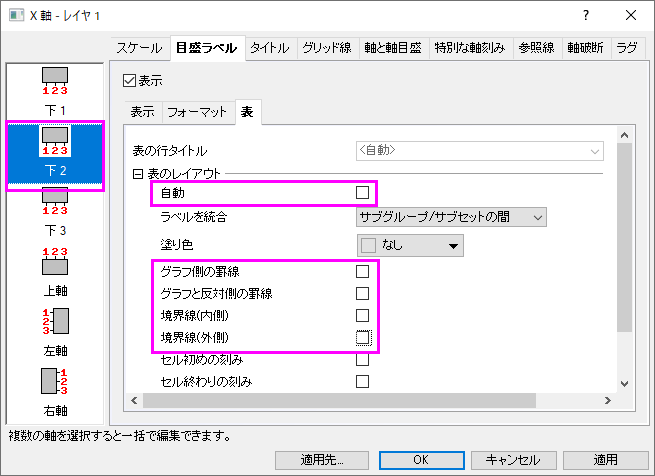Open the ラベルを統合 dropdown

coord(451,217)
